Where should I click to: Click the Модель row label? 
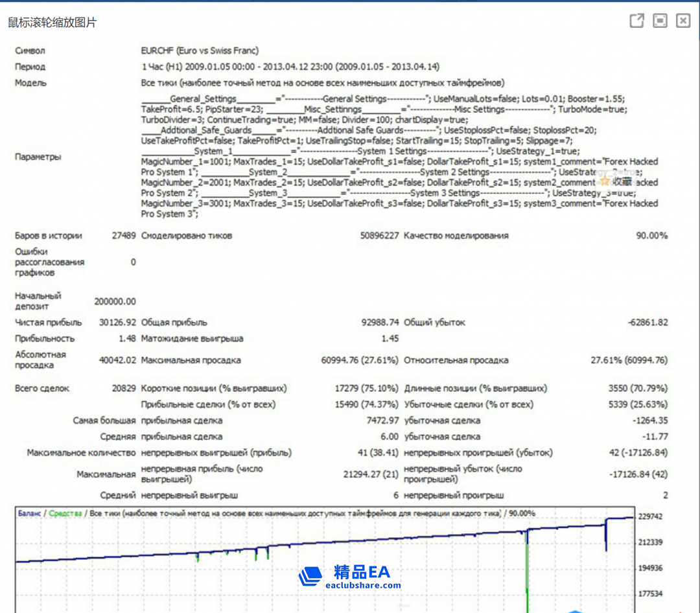coord(31,83)
